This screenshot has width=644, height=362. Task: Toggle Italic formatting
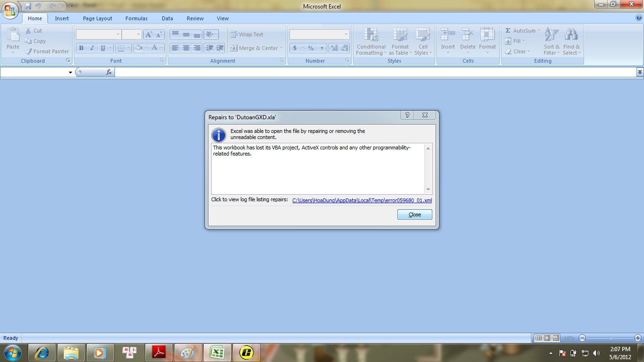point(92,48)
